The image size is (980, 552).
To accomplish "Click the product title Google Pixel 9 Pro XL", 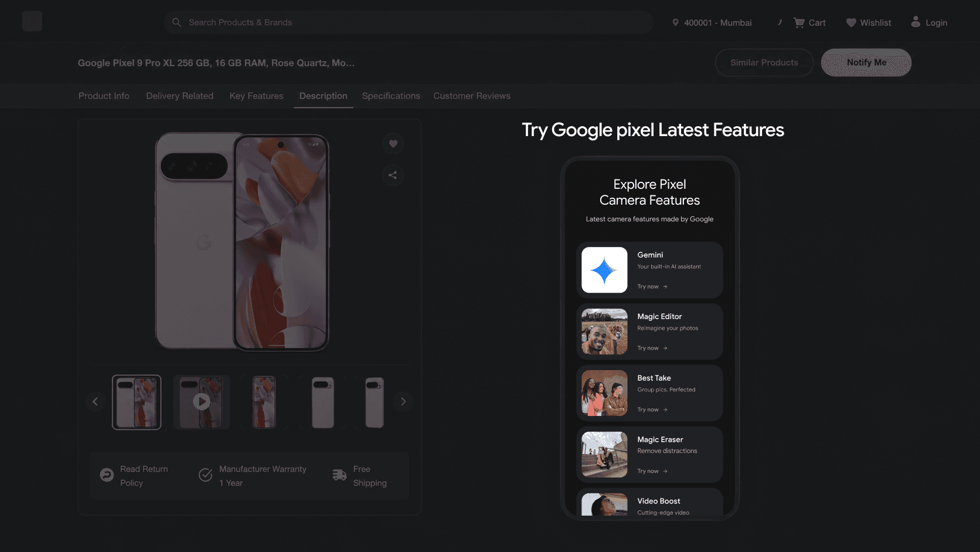I will coord(216,63).
